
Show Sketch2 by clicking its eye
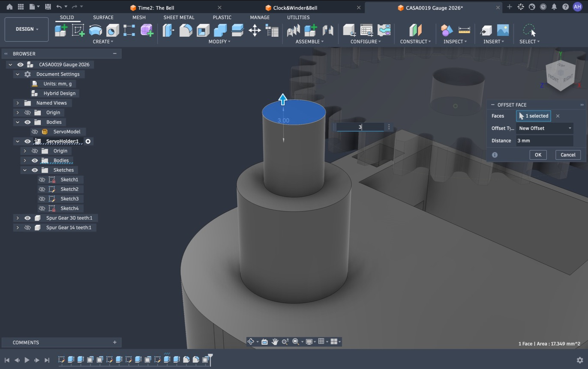[42, 189]
